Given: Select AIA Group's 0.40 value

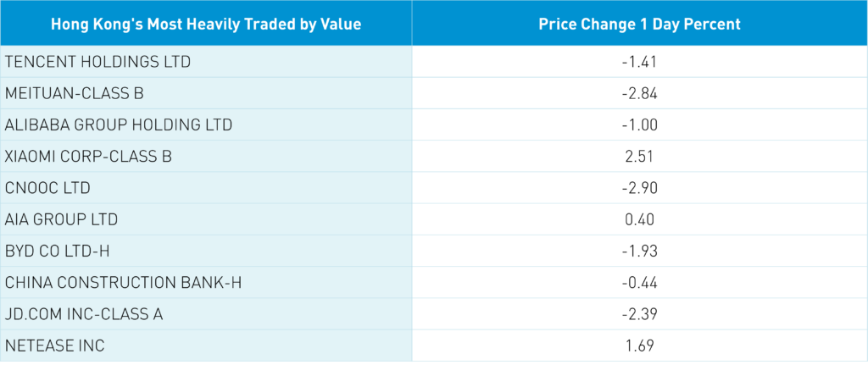Looking at the screenshot, I should [x=640, y=219].
